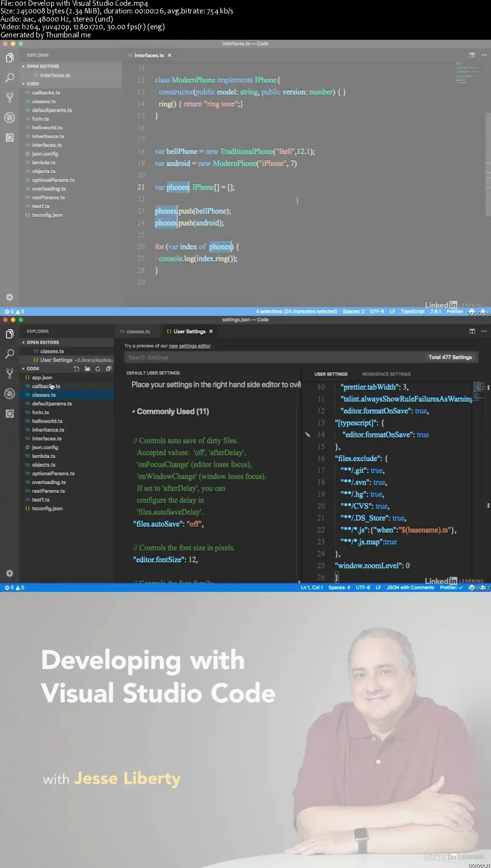Open Debug view in the settings.json window
Image resolution: width=491 pixels, height=868 pixels.
click(10, 393)
